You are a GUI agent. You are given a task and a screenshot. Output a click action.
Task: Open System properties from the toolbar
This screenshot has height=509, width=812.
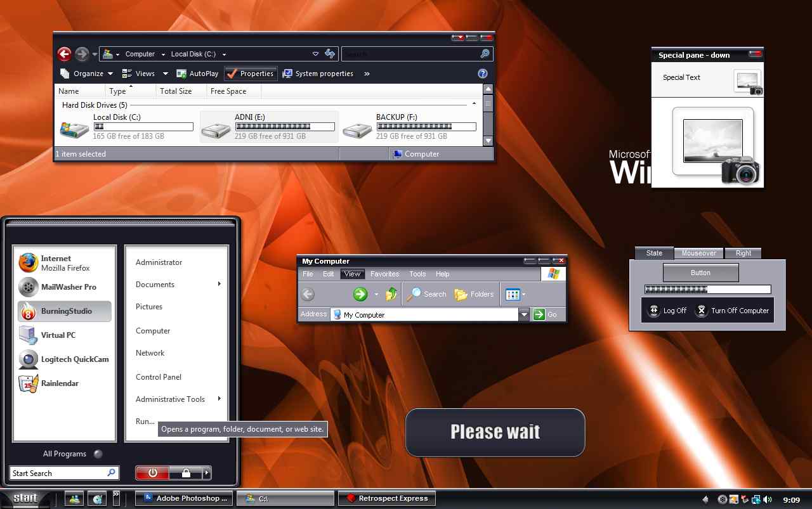[318, 74]
